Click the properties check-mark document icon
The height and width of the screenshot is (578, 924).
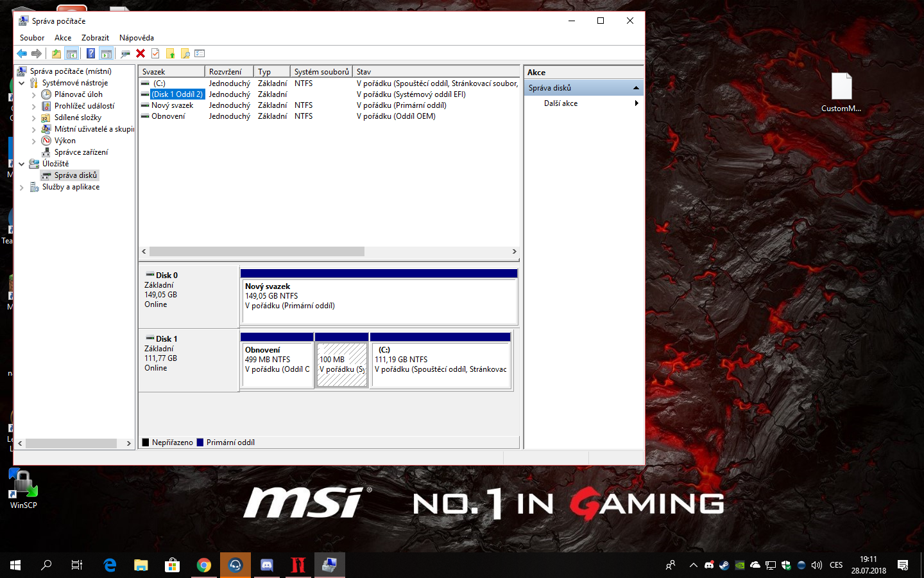click(155, 54)
